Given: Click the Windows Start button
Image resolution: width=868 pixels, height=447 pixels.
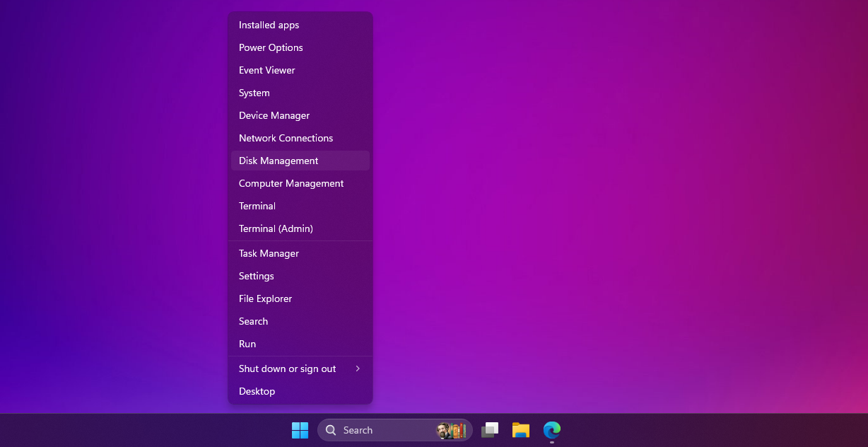Looking at the screenshot, I should pyautogui.click(x=300, y=430).
